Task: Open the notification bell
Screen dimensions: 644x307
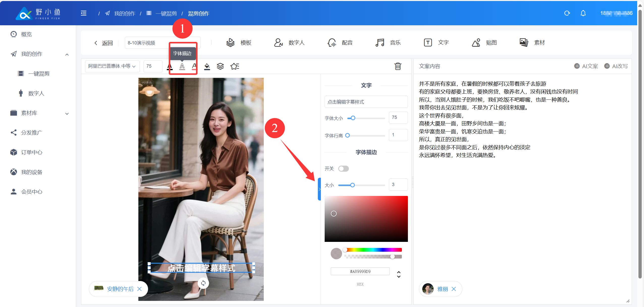Action: tap(583, 13)
